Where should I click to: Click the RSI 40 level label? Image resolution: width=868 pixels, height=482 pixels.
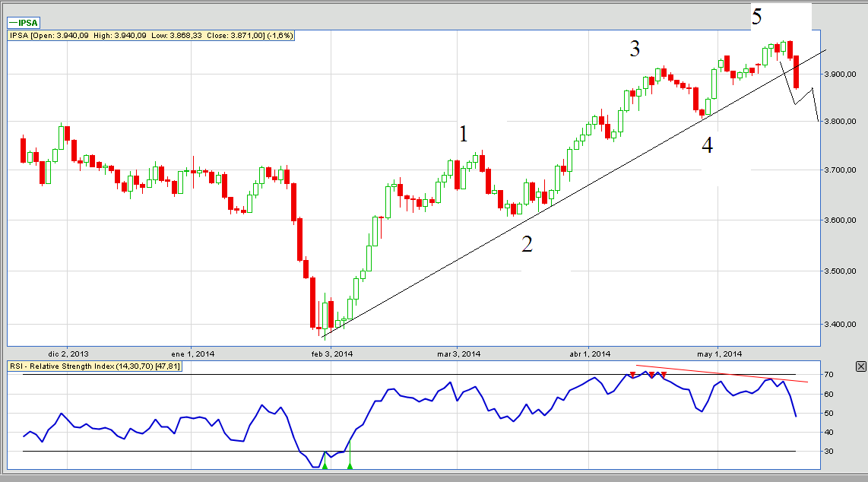click(x=828, y=432)
